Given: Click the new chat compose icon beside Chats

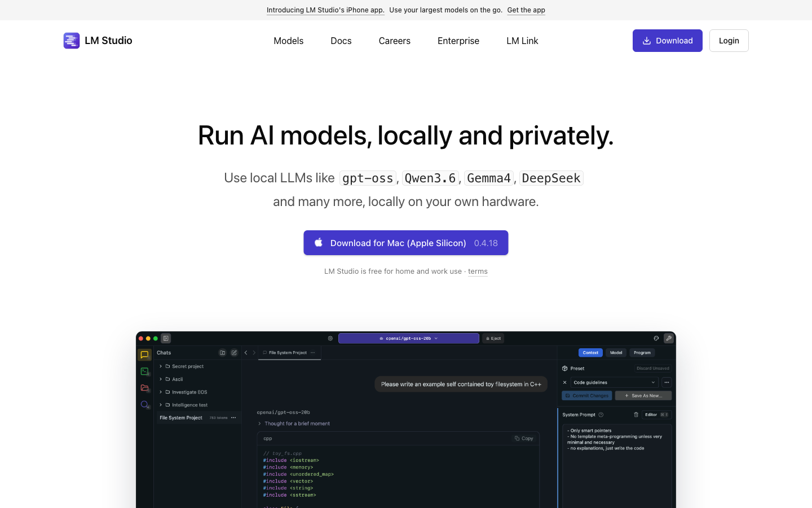Looking at the screenshot, I should pos(234,353).
